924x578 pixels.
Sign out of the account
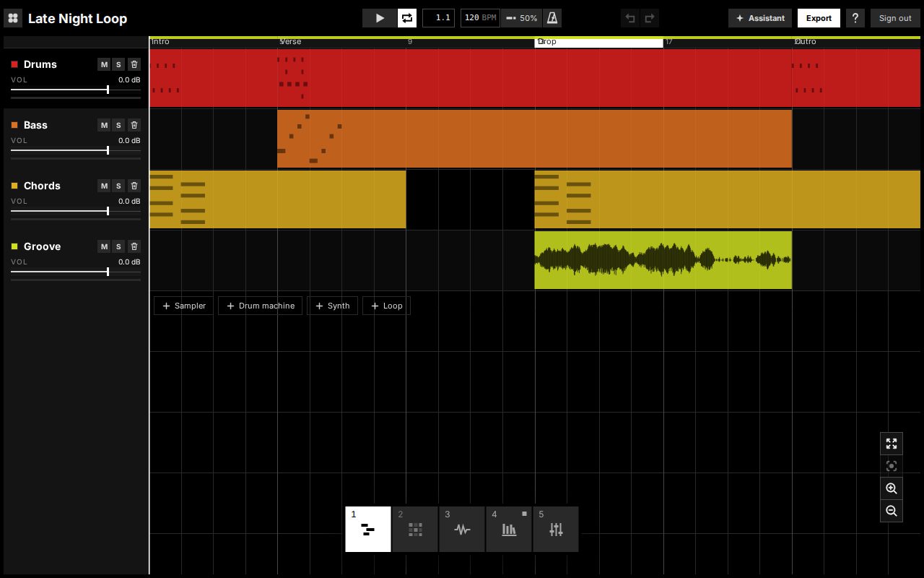[x=895, y=18]
